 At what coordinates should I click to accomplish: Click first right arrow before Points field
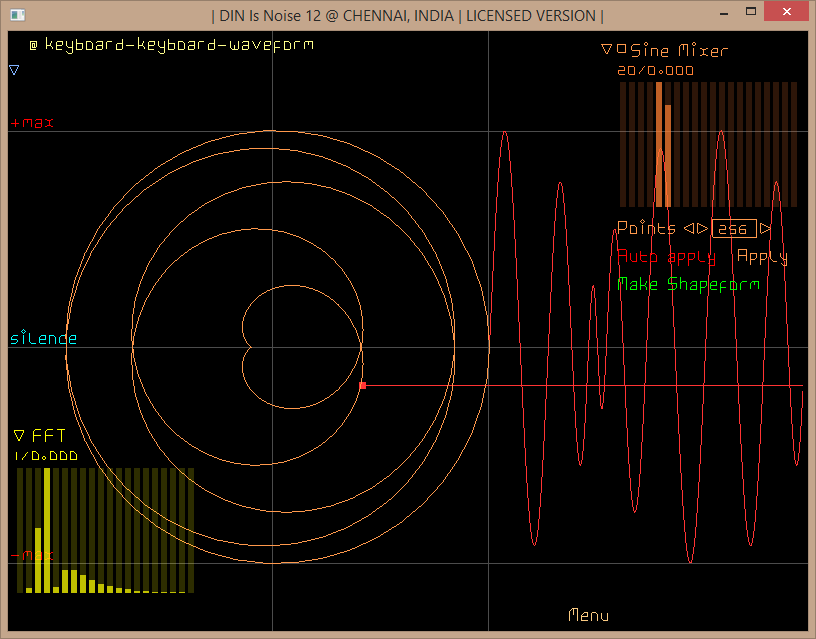coord(702,228)
